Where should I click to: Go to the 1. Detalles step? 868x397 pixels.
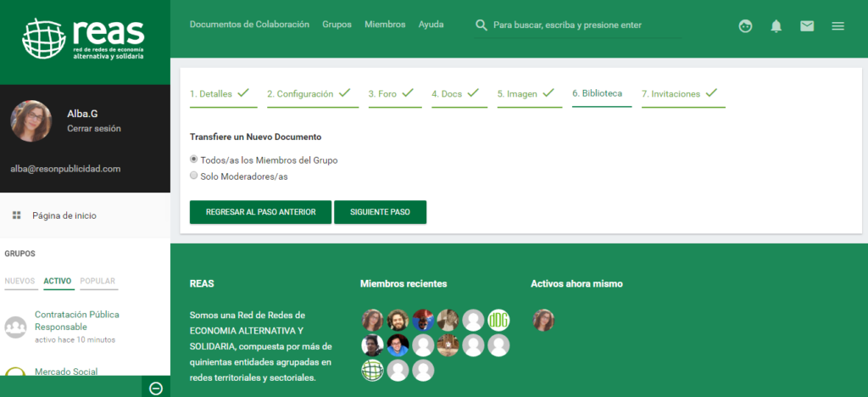click(219, 94)
